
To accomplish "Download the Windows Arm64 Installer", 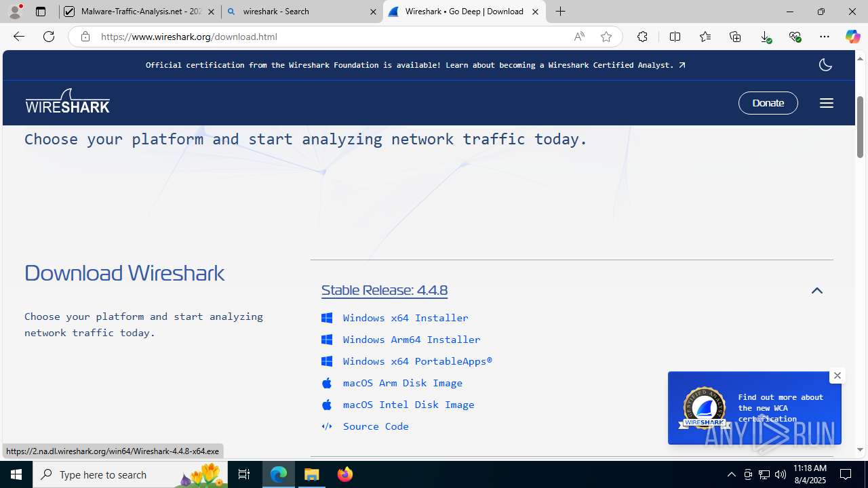I will pos(412,340).
